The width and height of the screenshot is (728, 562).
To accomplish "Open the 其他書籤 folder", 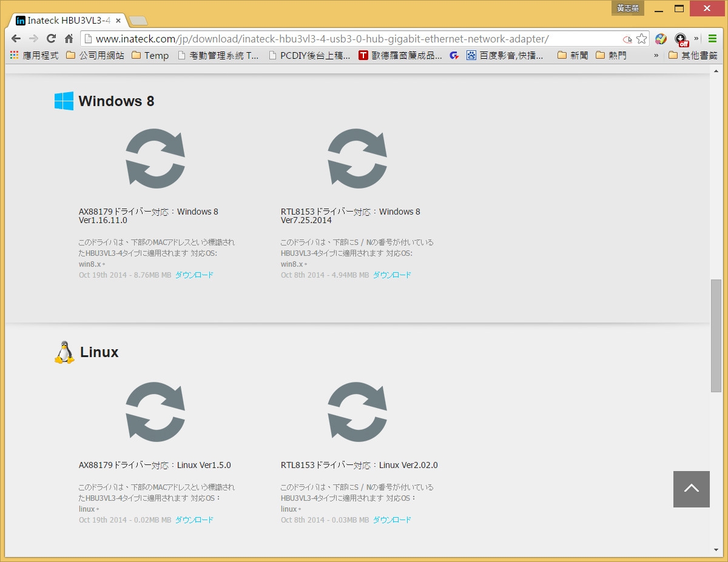I will [692, 55].
